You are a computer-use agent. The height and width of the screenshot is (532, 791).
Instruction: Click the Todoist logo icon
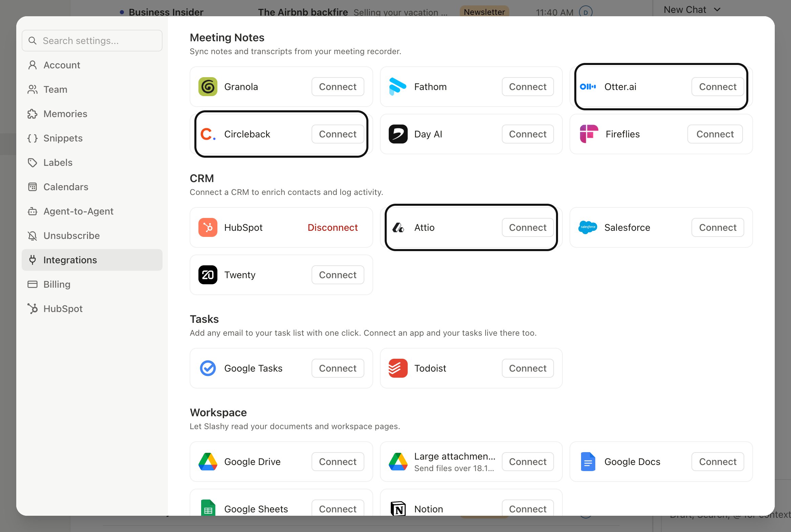[398, 369]
